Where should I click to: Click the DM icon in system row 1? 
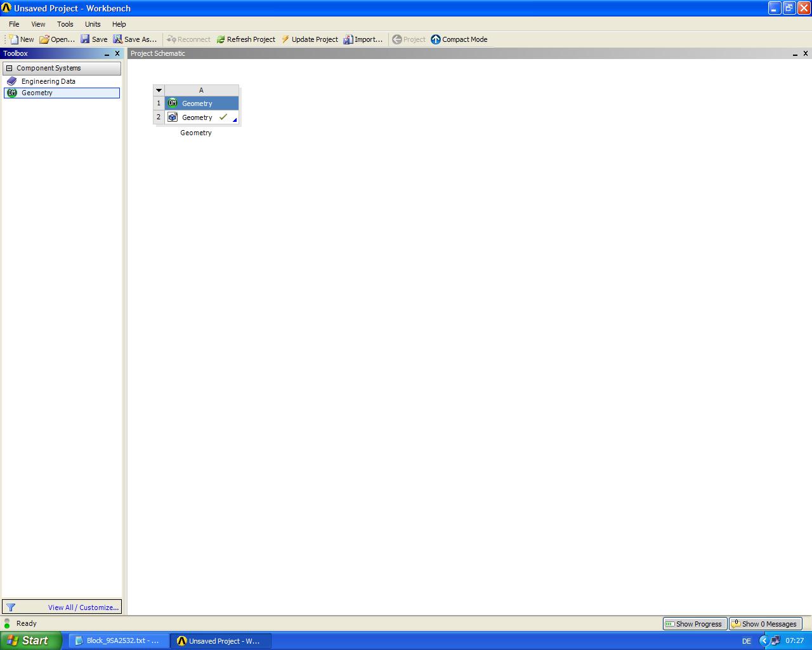pyautogui.click(x=173, y=103)
